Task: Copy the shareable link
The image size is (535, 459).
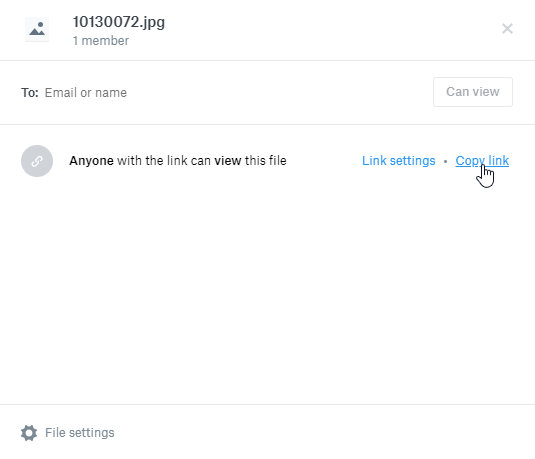Action: pos(482,161)
